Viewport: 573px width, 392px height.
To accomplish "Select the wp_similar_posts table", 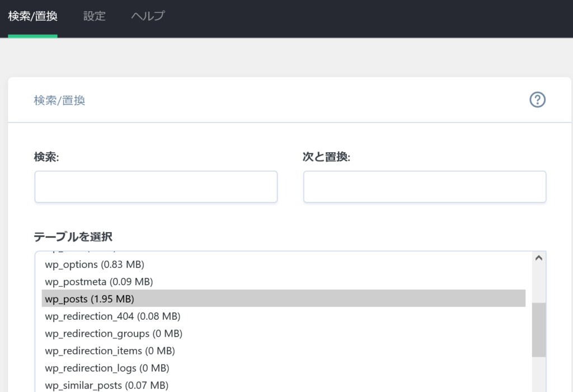I will click(x=107, y=385).
